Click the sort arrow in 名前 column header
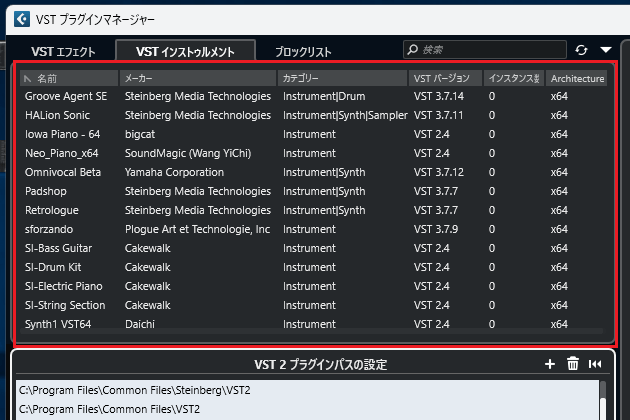This screenshot has width=630, height=420. [28, 78]
